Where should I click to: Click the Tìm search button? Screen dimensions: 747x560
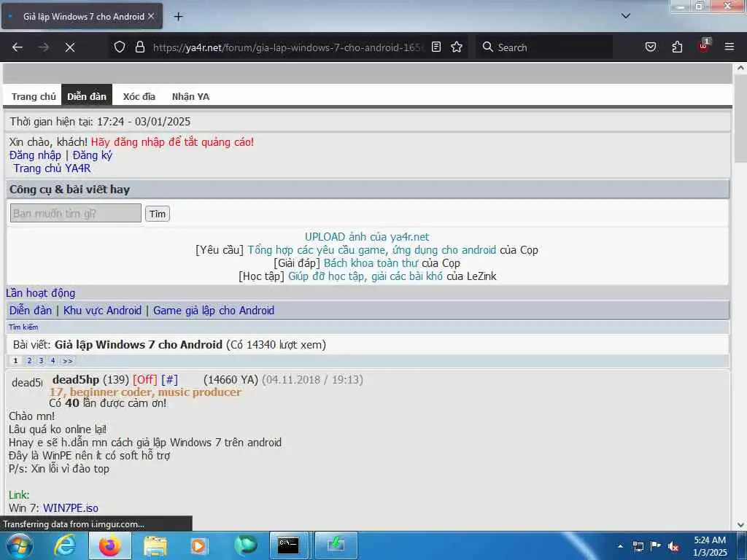(158, 214)
